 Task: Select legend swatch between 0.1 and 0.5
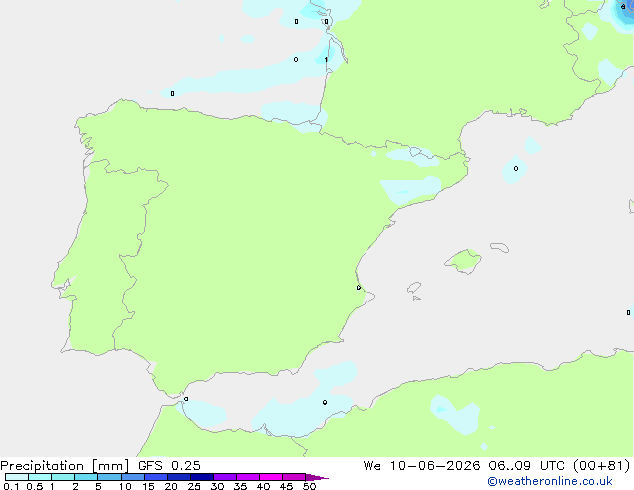tap(17, 477)
